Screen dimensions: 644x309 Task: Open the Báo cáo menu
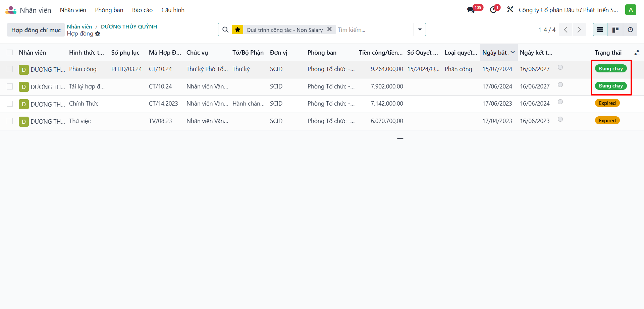(x=142, y=10)
